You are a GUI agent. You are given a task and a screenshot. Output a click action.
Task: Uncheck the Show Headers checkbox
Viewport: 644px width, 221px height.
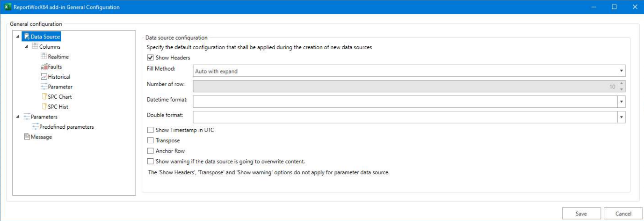[150, 58]
